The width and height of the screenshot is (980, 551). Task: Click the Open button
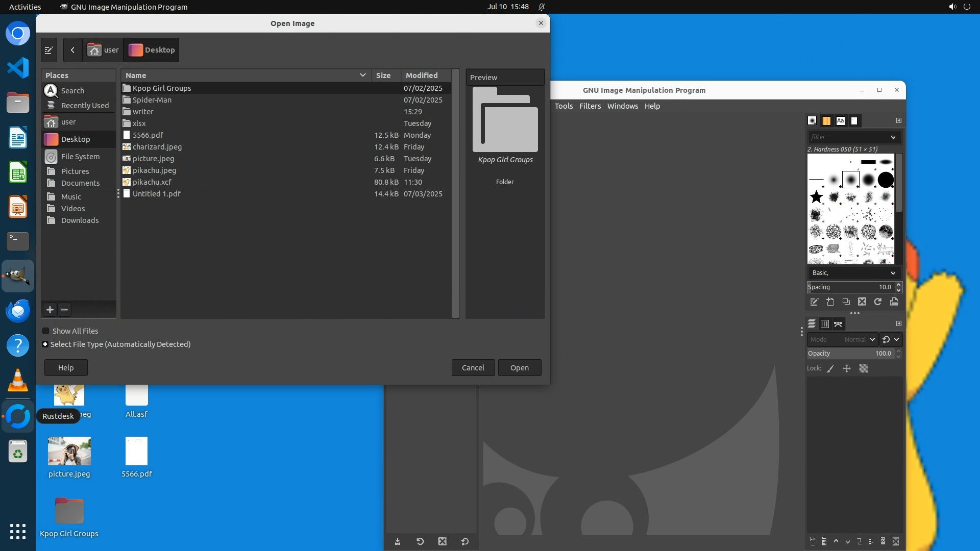coord(519,368)
